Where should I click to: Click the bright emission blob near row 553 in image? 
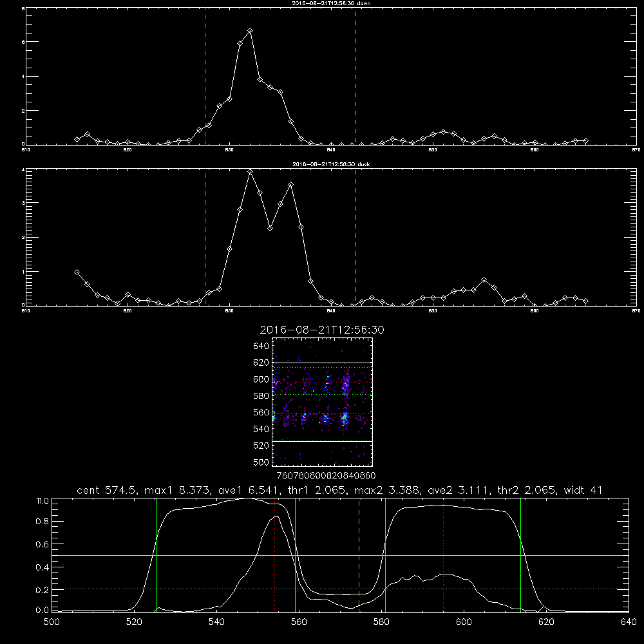(x=344, y=419)
